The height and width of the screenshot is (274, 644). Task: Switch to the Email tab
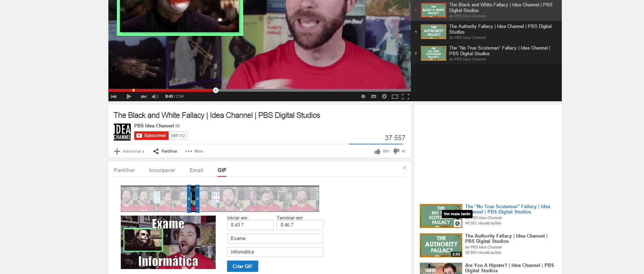(x=196, y=170)
